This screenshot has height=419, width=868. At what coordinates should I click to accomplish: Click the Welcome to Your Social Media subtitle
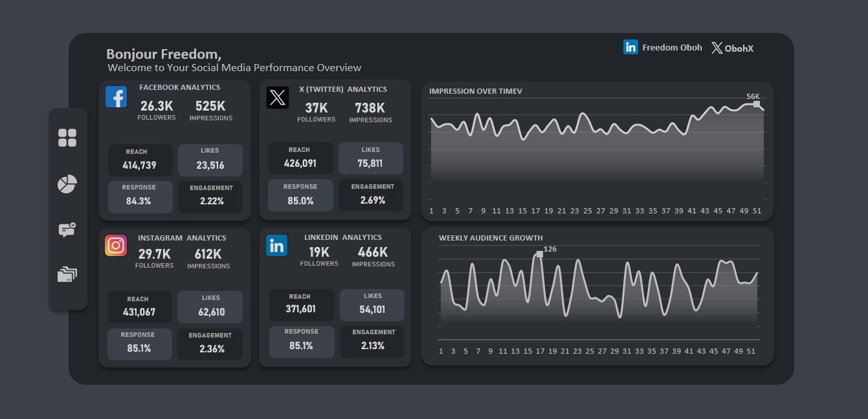(234, 68)
